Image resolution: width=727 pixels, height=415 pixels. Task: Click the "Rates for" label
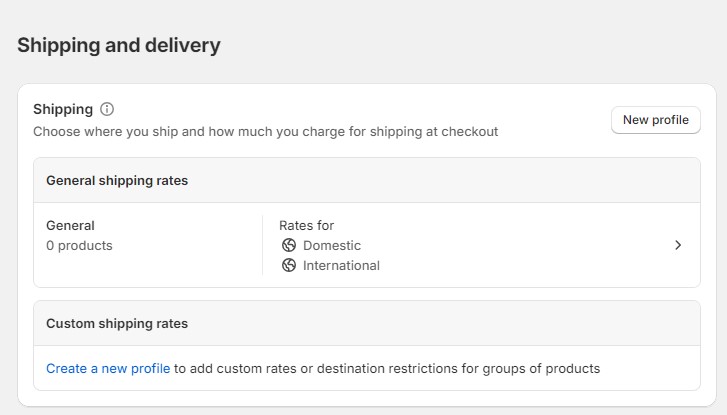306,225
